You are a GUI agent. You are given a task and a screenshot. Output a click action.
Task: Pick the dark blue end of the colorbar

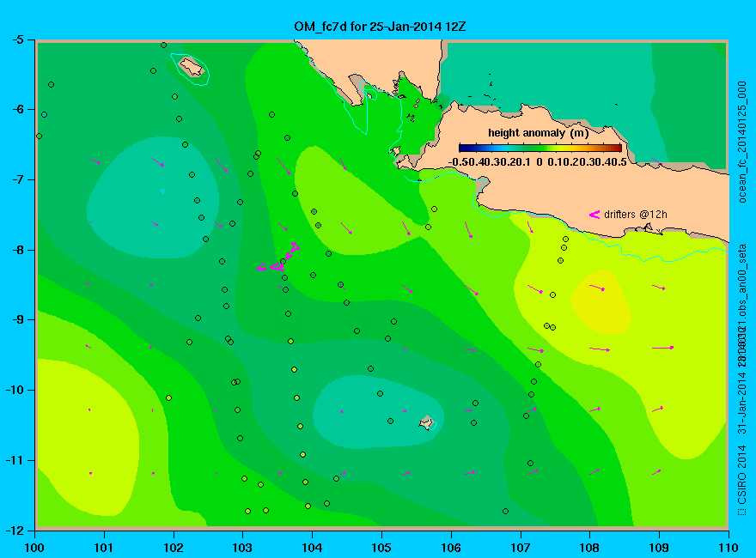coord(462,148)
